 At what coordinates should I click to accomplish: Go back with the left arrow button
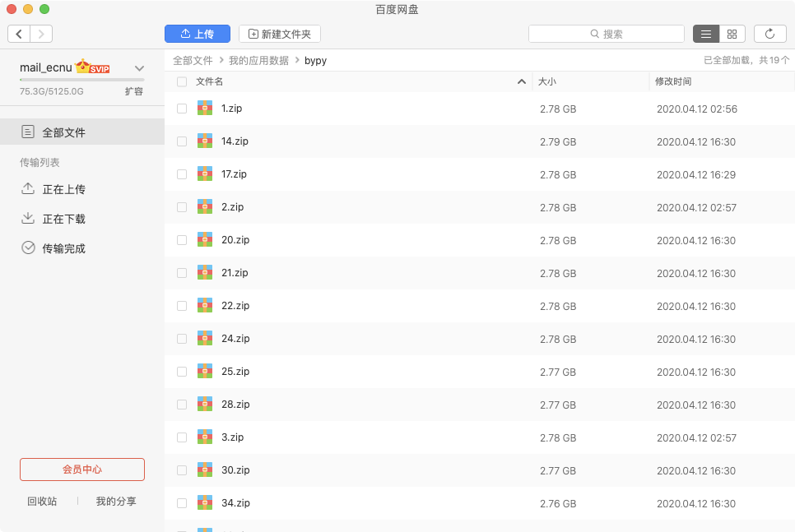point(19,34)
